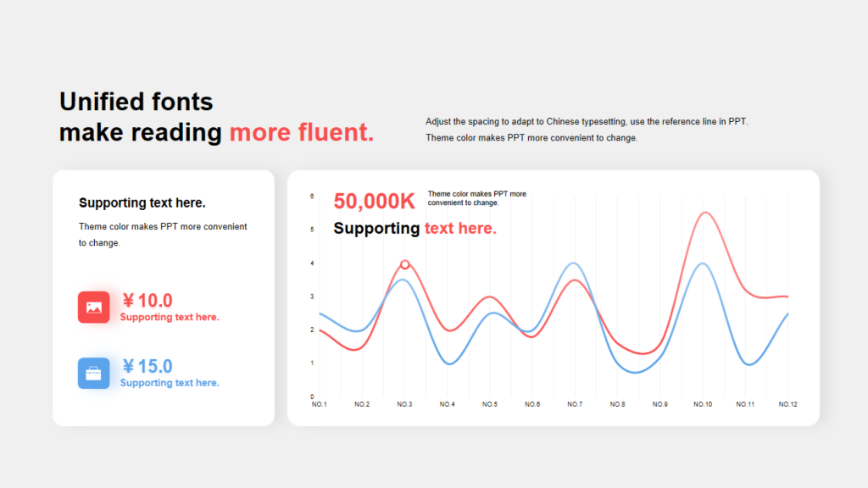Select the left card's body paragraph
Image resolution: width=868 pixels, height=488 pixels.
coord(163,235)
